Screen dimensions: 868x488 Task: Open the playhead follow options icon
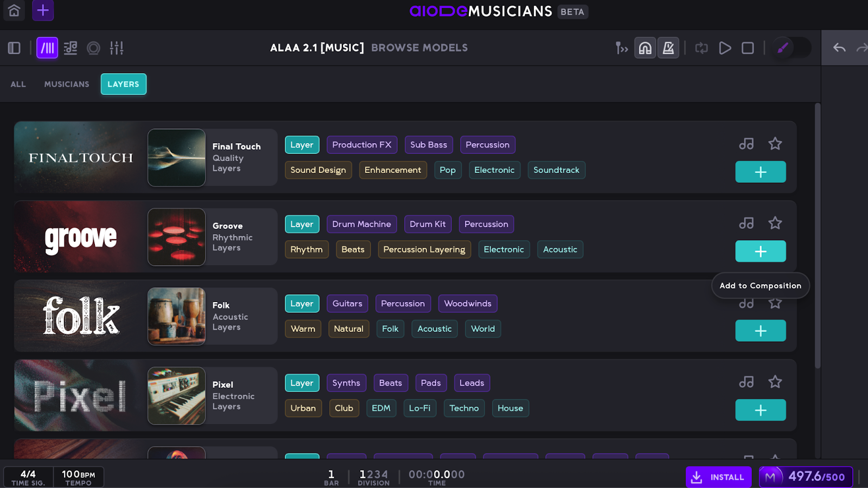click(621, 48)
